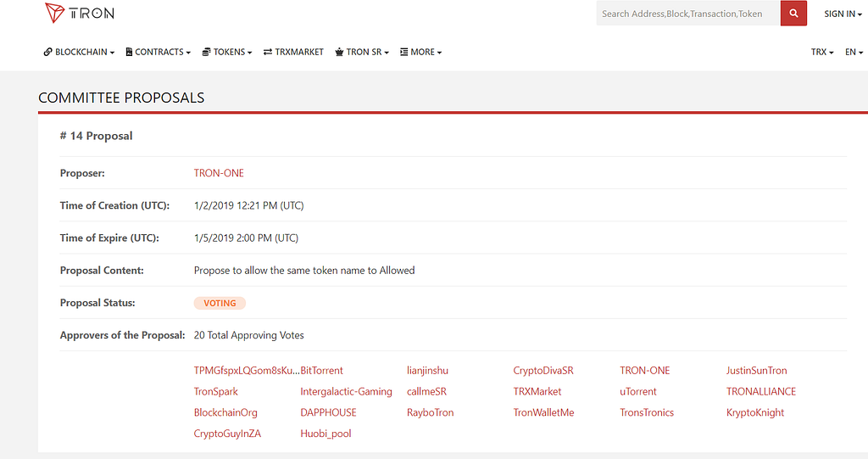Click the 'COMMITTEE PROPOSALS' page title
868x459 pixels.
pyautogui.click(x=121, y=98)
